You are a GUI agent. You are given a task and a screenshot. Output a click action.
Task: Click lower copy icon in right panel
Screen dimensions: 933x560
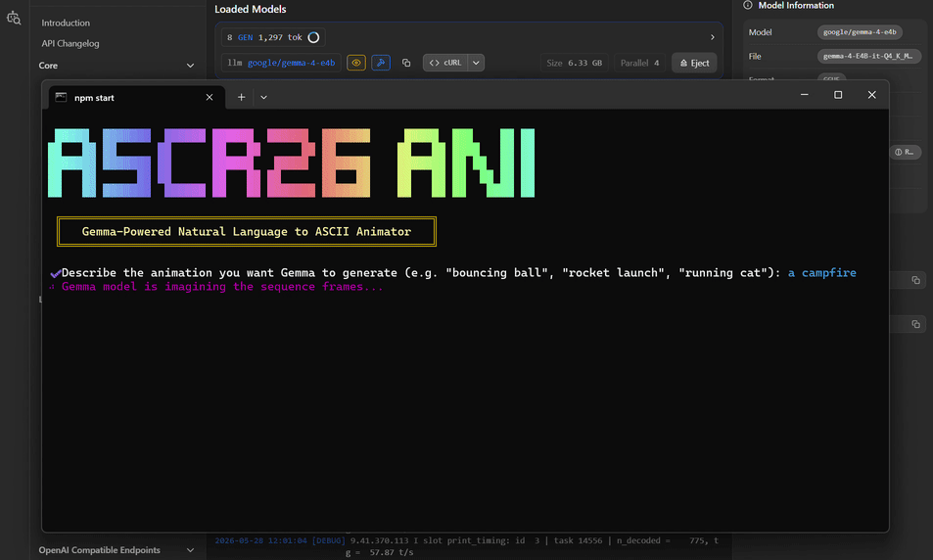click(x=915, y=324)
